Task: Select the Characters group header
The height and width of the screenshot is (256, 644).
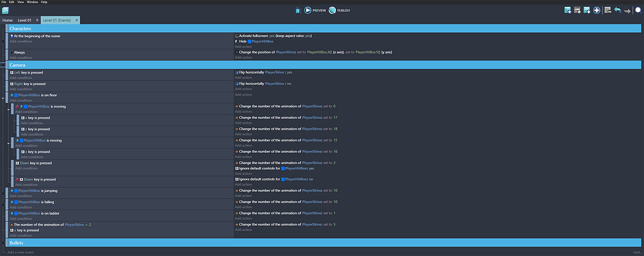Action: 325,29
